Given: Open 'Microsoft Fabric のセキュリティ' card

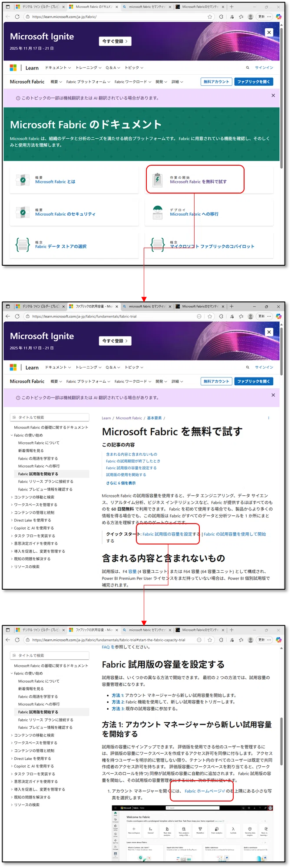Looking at the screenshot, I should tap(65, 214).
